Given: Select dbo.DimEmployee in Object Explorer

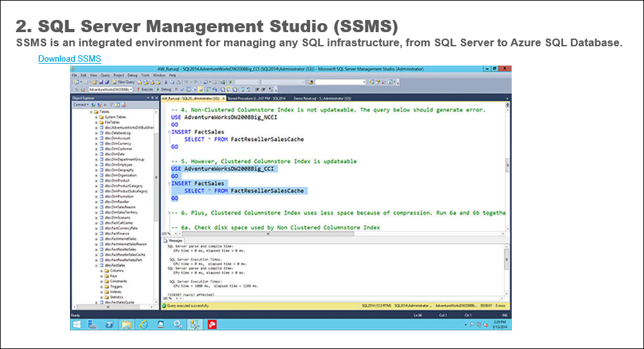Looking at the screenshot, I should (118, 165).
